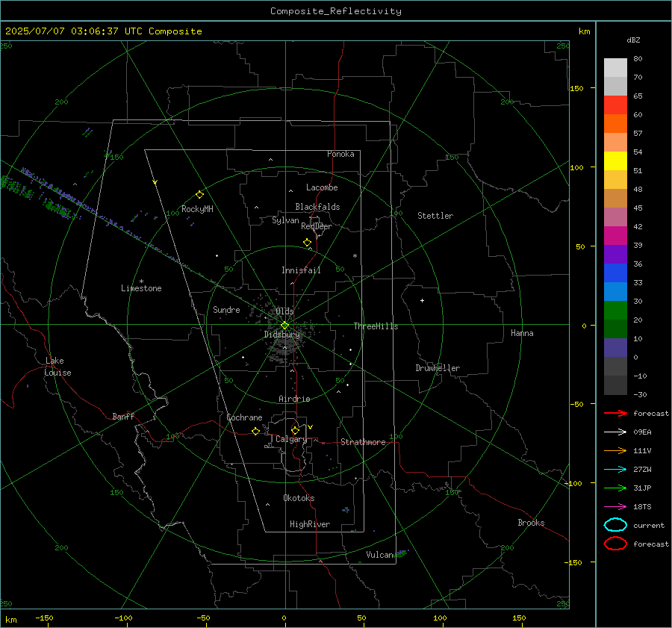
Task: Click the Composite_Reflectivity title
Action: click(336, 11)
